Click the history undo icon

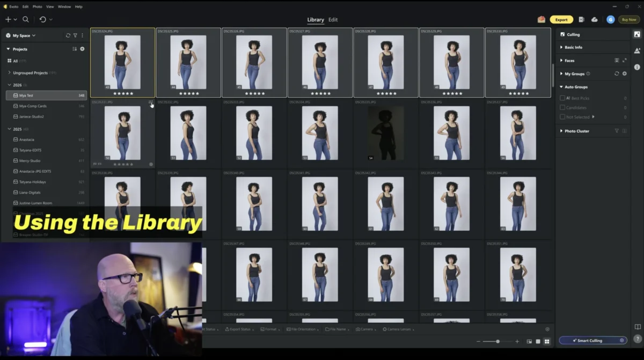(42, 19)
